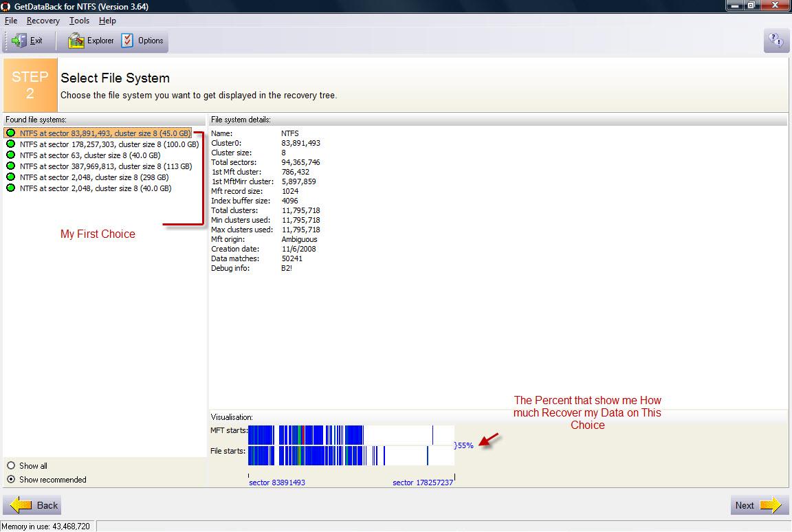The width and height of the screenshot is (792, 532).
Task: Open the Tools menu
Action: (x=79, y=21)
